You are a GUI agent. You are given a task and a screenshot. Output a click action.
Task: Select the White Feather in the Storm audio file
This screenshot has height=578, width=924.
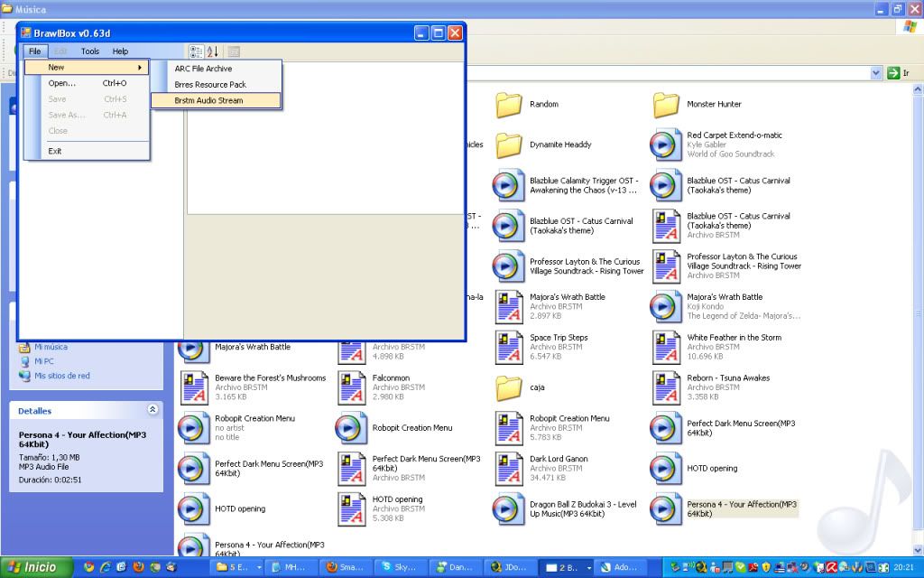tap(667, 347)
